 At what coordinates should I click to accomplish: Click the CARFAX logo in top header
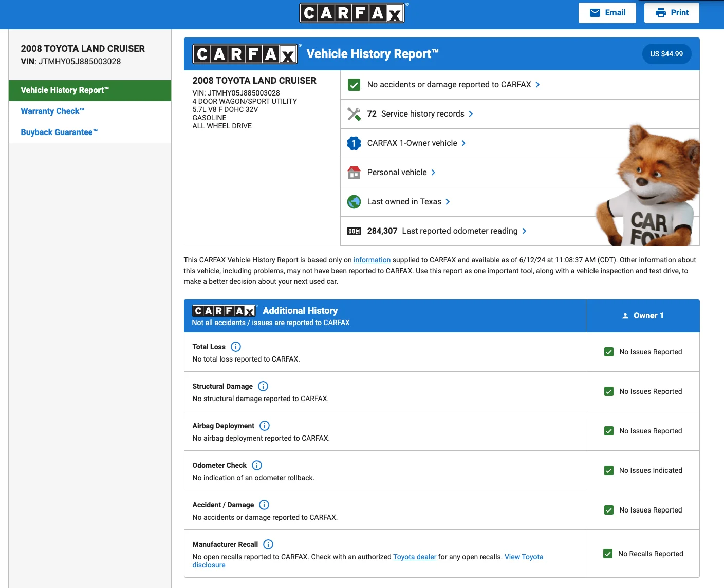tap(352, 13)
